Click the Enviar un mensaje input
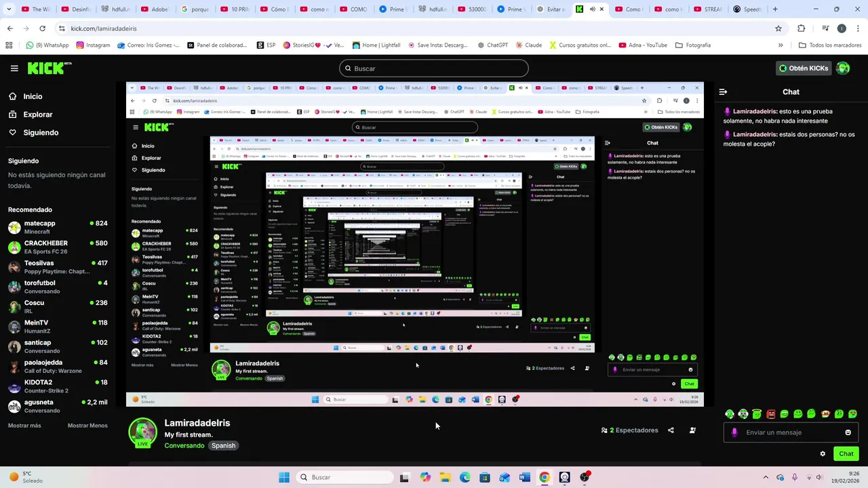This screenshot has width=868, height=488. pos(791,432)
